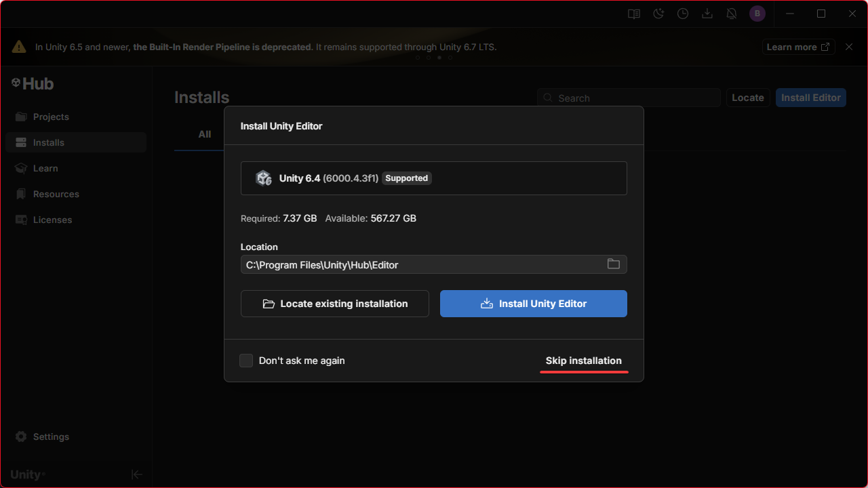Click the yellow warning icon in the banner
868x488 pixels.
pos(20,47)
